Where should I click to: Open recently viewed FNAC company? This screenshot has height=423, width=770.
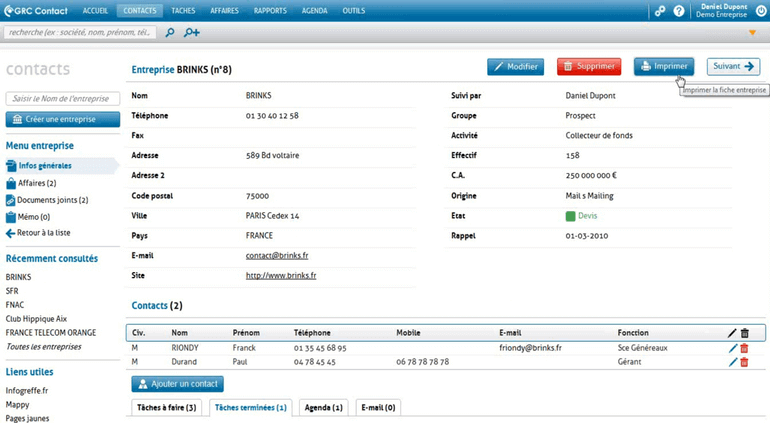15,305
